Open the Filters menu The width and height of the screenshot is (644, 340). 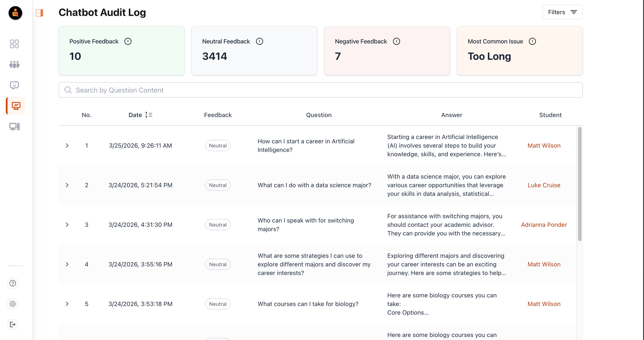click(x=562, y=12)
